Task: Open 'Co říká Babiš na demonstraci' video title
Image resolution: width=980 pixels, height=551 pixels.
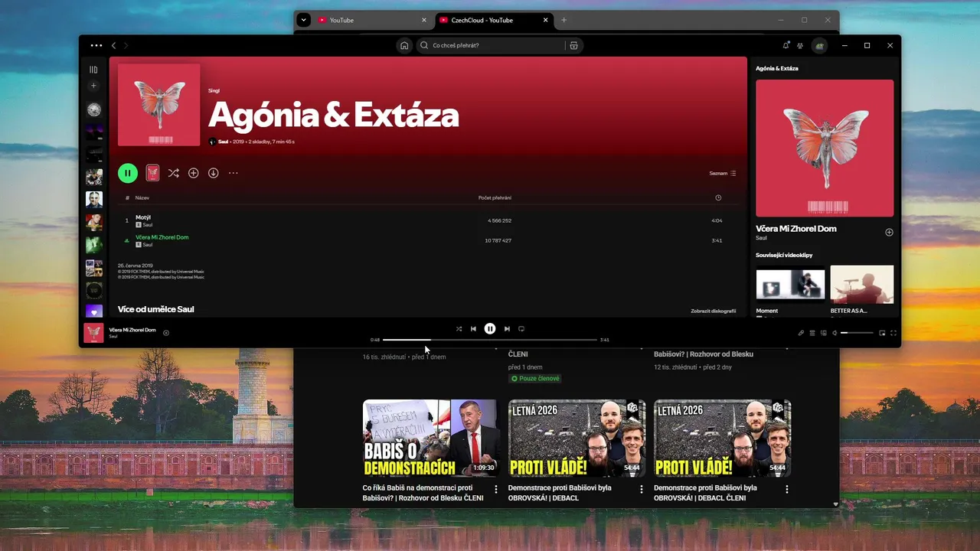Action: (423, 493)
